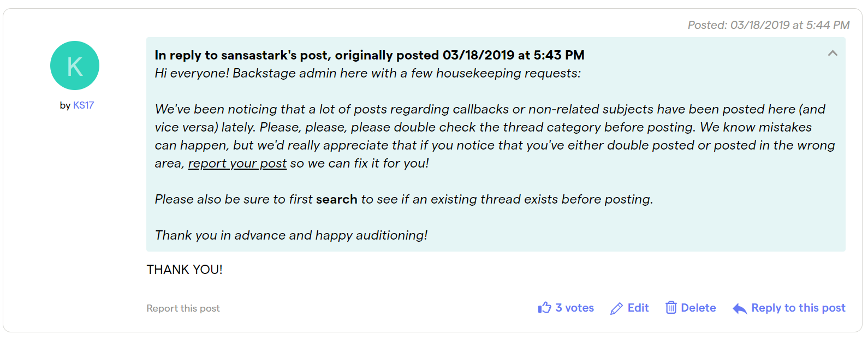Click the "Report this post" link
This screenshot has width=868, height=340.
tap(183, 308)
